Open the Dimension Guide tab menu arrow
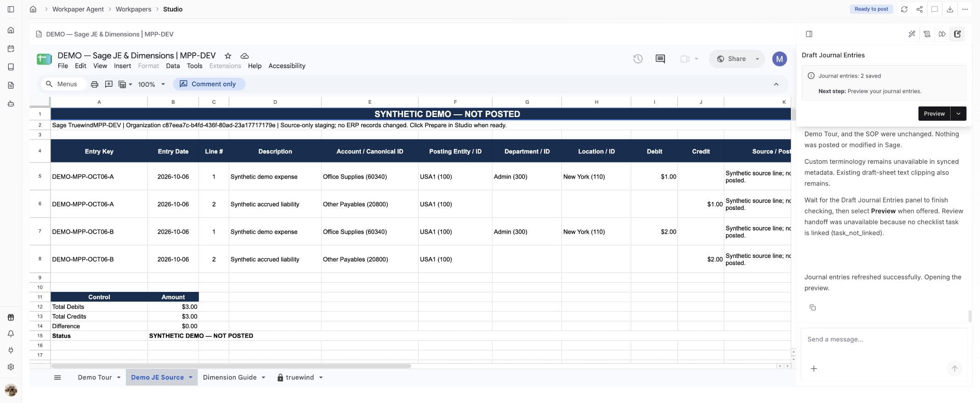Screen dimensions: 980x403 (263, 377)
